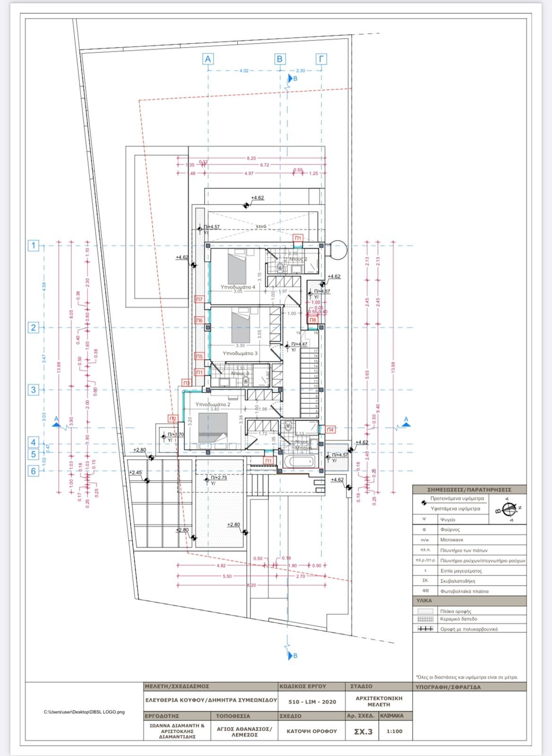Screen dimensions: 552x756
Task: Click the legend entry Πλυντήριο των πιάτων
Action: tap(464, 550)
